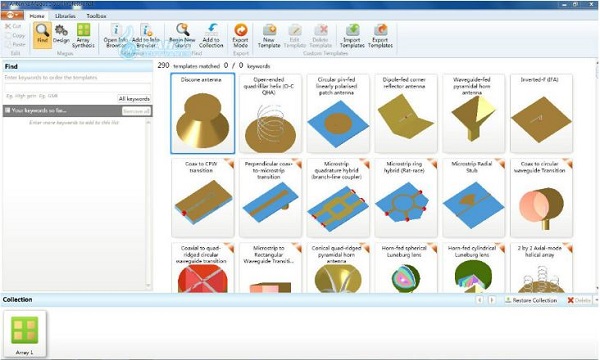Image resolution: width=600 pixels, height=360 pixels.
Task: Select Horn-fed cylindrical Luneburg lens
Action: (473, 268)
